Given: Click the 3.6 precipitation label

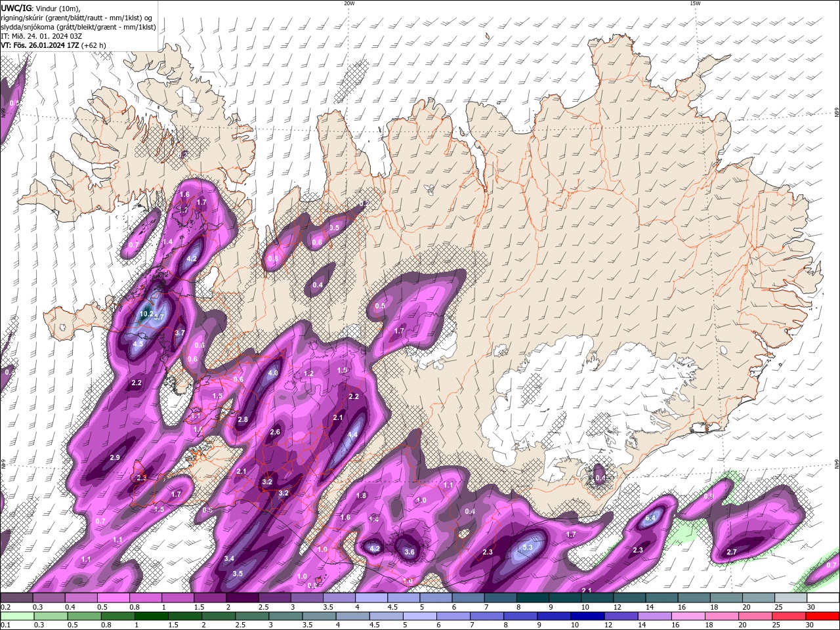Looking at the screenshot, I should (x=409, y=552).
